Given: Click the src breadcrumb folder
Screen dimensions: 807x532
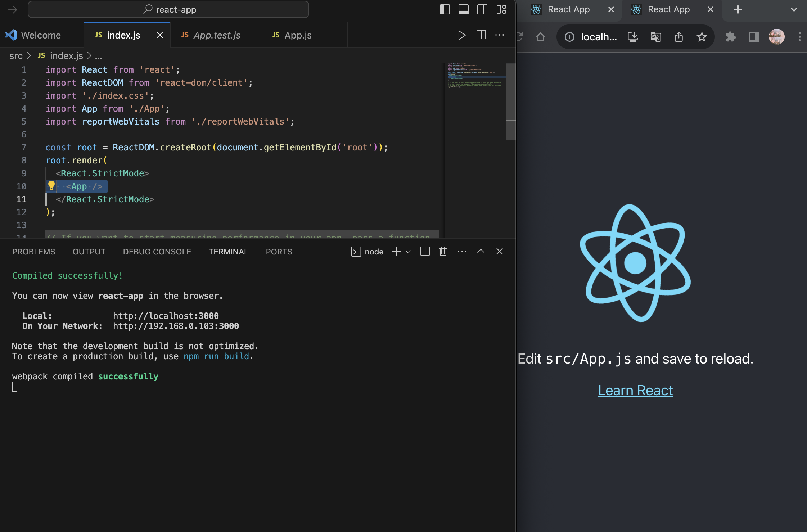Looking at the screenshot, I should 16,56.
